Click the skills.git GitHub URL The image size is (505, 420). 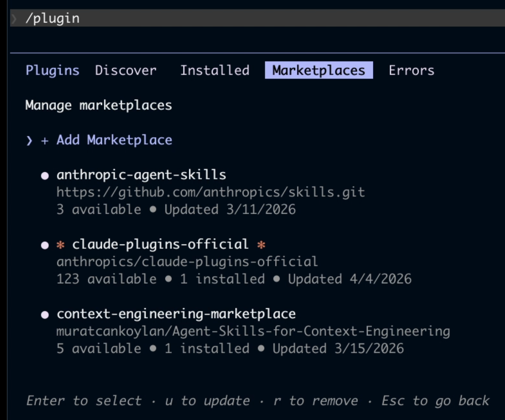(x=211, y=192)
